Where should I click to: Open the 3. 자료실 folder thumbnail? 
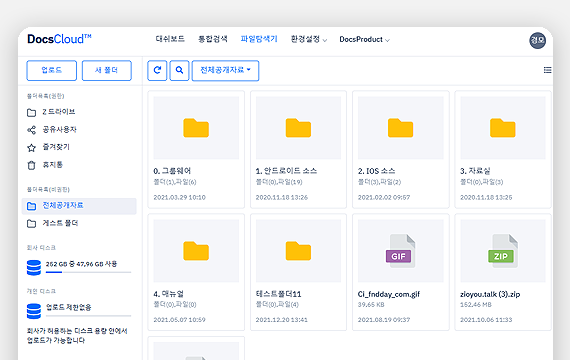coord(503,128)
